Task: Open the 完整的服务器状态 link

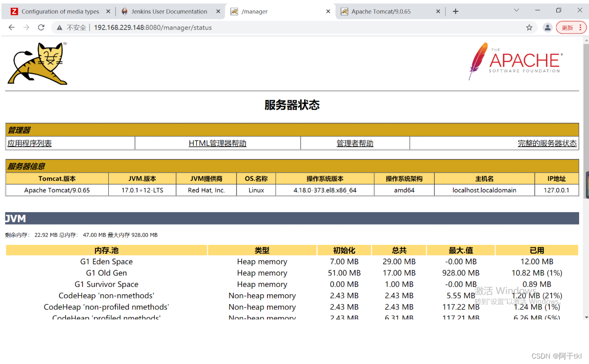Action: [x=547, y=143]
